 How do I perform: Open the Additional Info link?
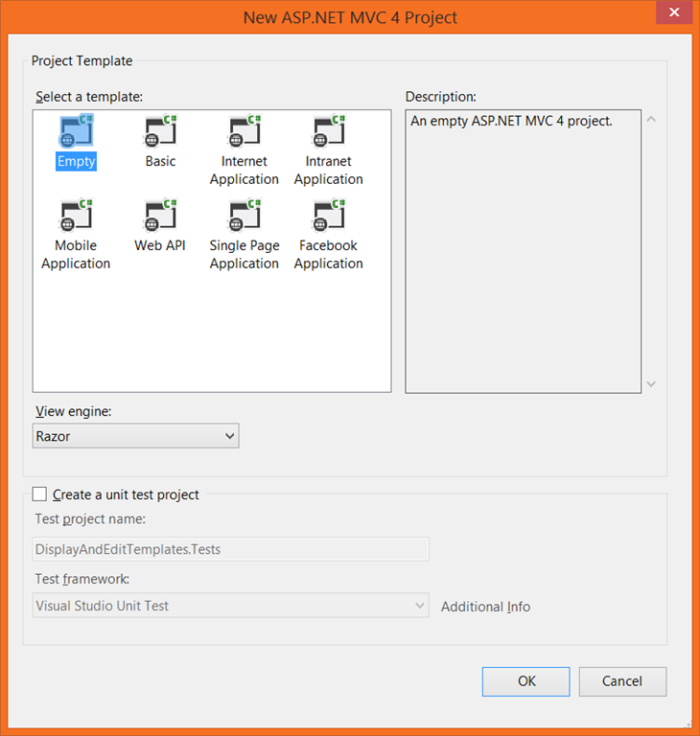(x=485, y=607)
